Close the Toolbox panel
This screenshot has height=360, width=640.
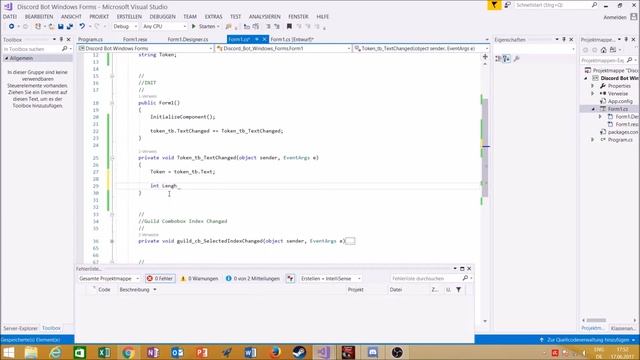tap(69, 40)
